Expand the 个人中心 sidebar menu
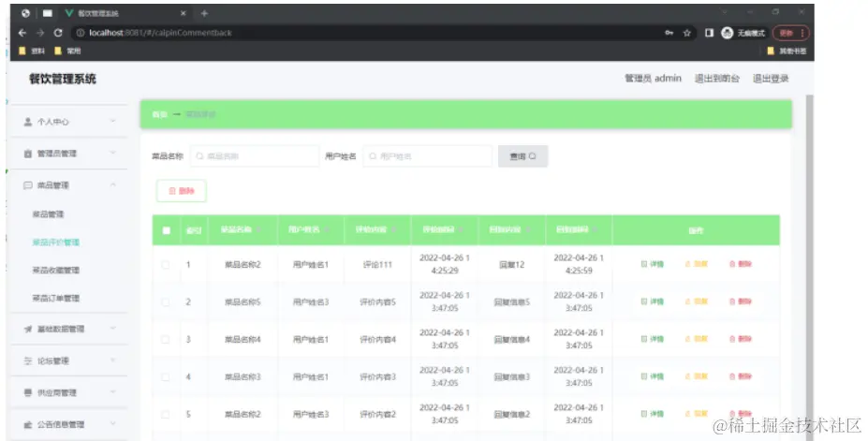 pos(69,121)
